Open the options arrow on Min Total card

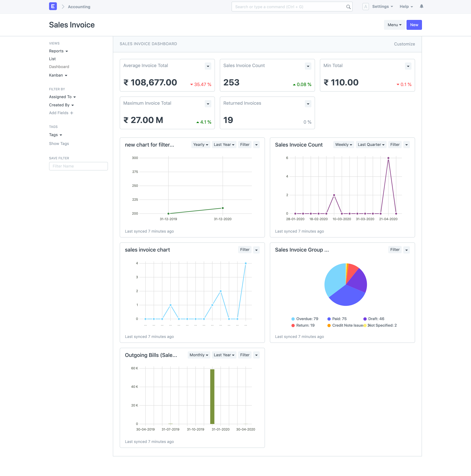pyautogui.click(x=408, y=66)
